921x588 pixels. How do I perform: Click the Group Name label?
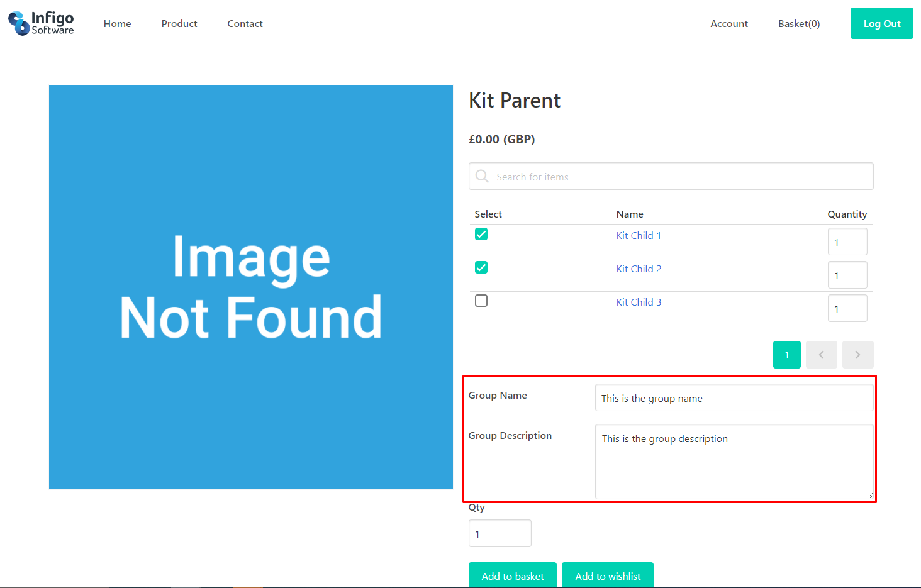click(498, 395)
